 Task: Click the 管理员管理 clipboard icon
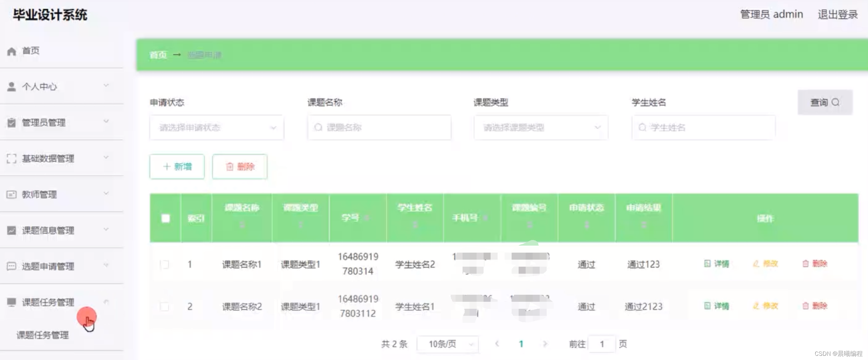(x=12, y=123)
